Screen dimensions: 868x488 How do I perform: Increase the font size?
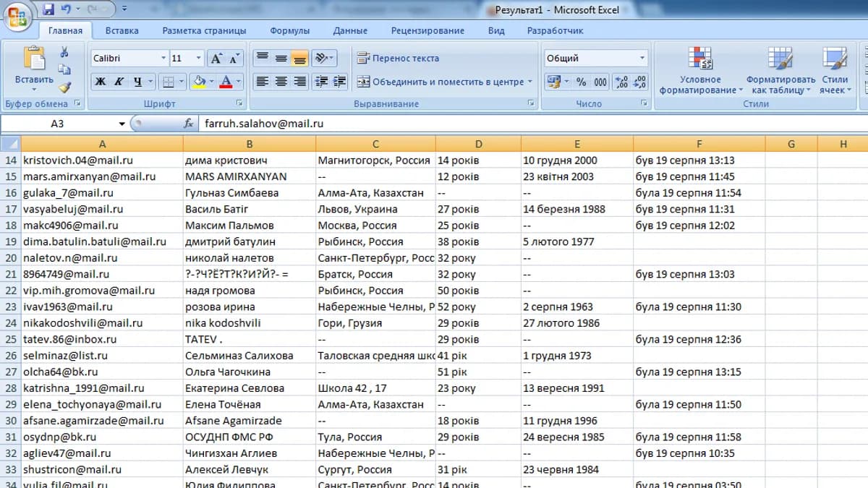217,59
